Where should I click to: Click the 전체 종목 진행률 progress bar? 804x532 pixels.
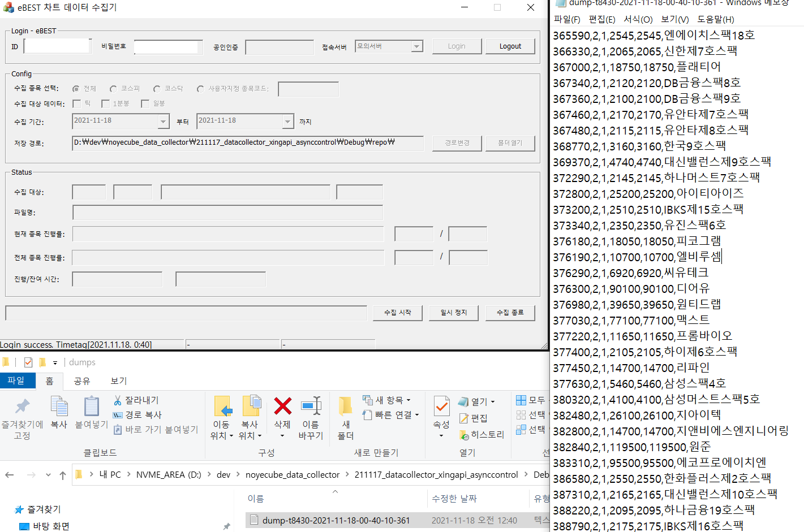coord(229,258)
